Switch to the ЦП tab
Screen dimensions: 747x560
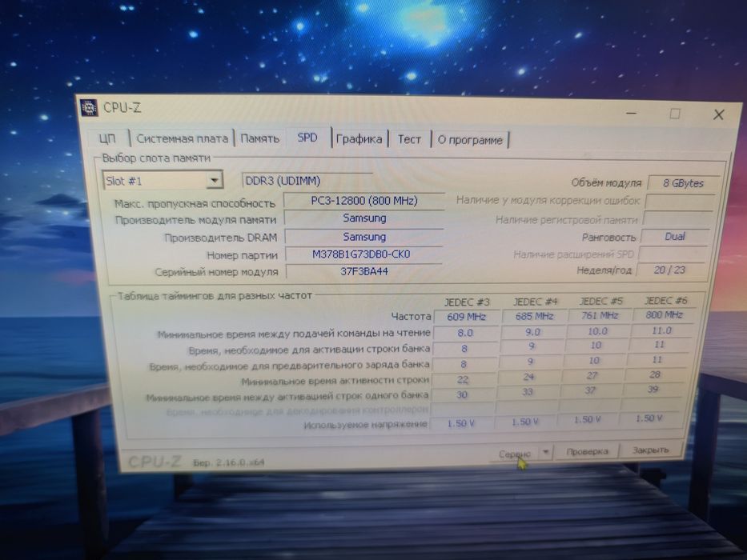click(107, 138)
